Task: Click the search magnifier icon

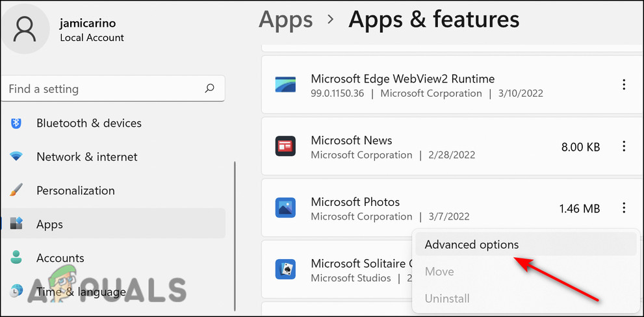Action: coord(209,88)
